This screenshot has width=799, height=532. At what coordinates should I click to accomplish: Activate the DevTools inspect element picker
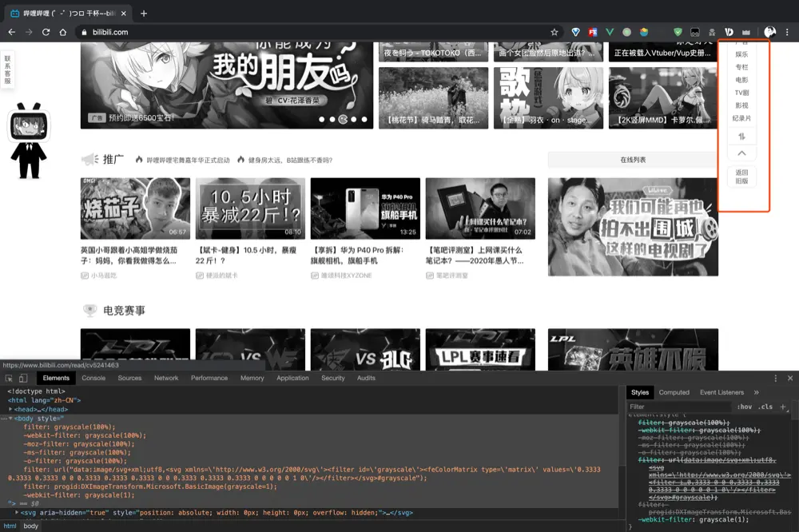coord(9,378)
